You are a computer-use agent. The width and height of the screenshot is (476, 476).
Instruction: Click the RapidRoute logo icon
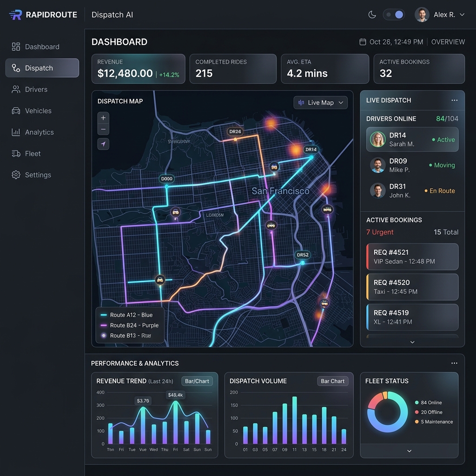pyautogui.click(x=15, y=14)
